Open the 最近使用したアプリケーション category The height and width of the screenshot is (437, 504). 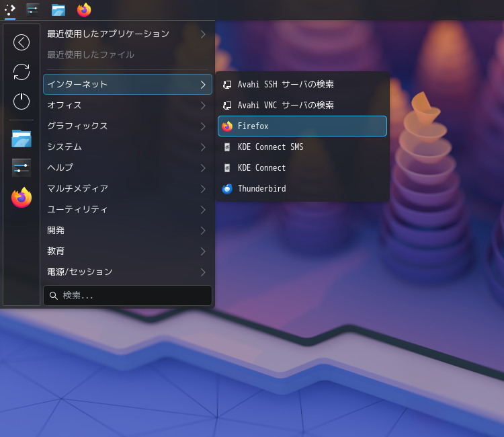pos(128,34)
